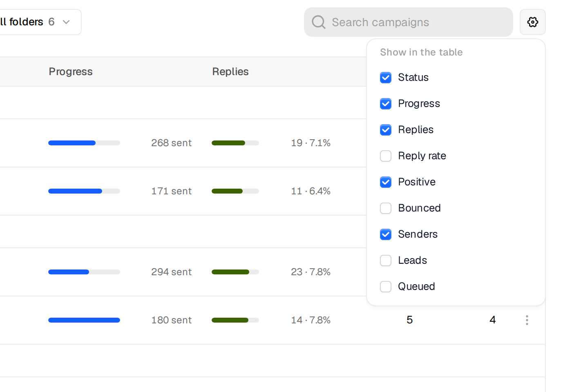Viewport: 572px width, 392px height.
Task: Click the 180 sent progress bar
Action: click(x=84, y=320)
